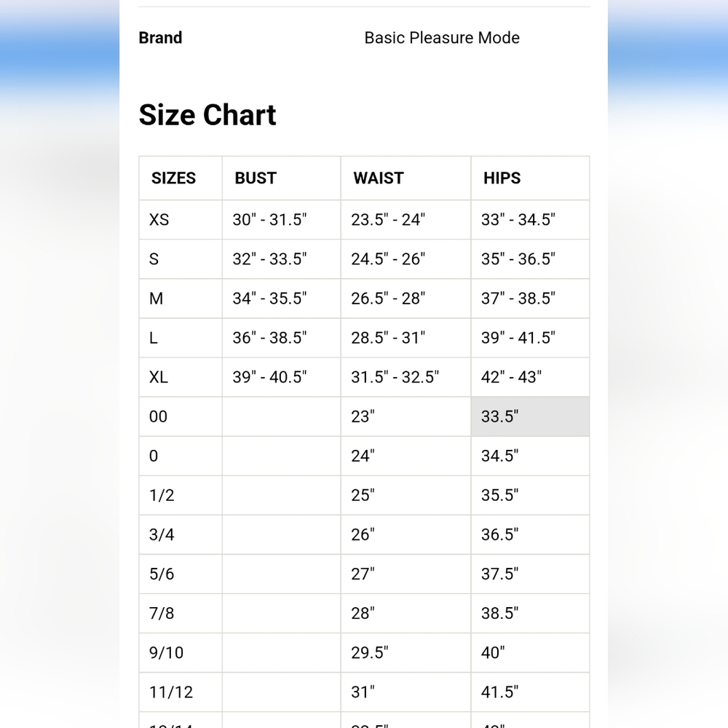Select the 5/6 size row label
Screen dimensions: 728x728
[161, 574]
